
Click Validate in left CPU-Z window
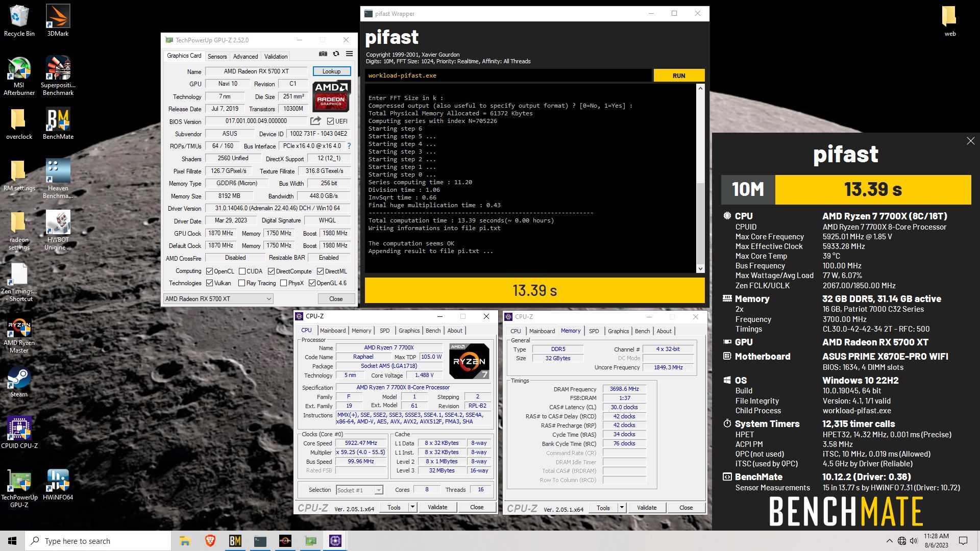(x=437, y=507)
